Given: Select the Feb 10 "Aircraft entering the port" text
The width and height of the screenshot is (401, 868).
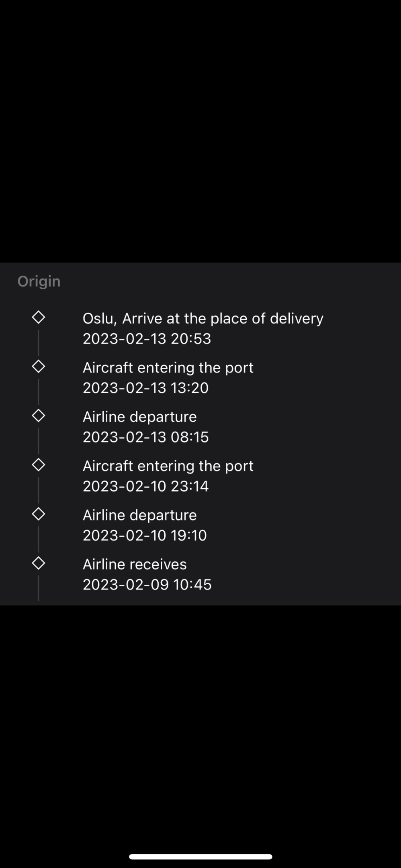Looking at the screenshot, I should click(x=168, y=466).
